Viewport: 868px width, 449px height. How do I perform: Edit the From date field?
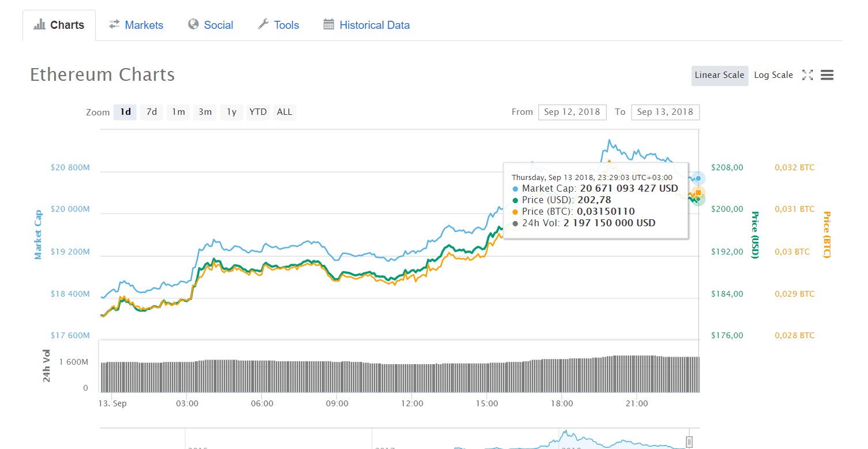pyautogui.click(x=572, y=112)
